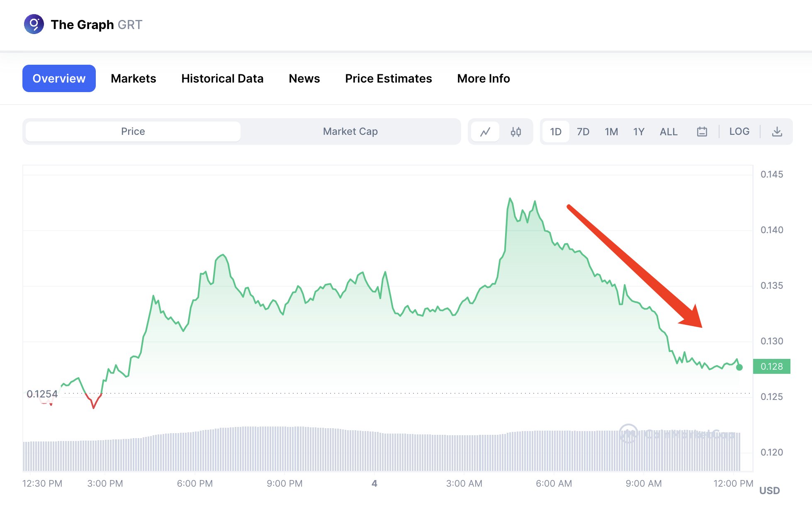Open the Markets tab

pos(133,78)
